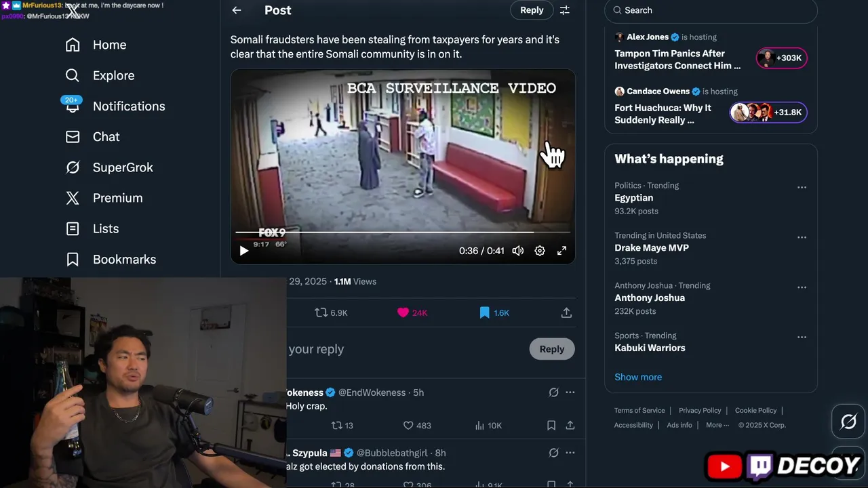Click the Bookmarks ribbon icon in sidebar
This screenshot has height=488, width=868.
[73, 260]
